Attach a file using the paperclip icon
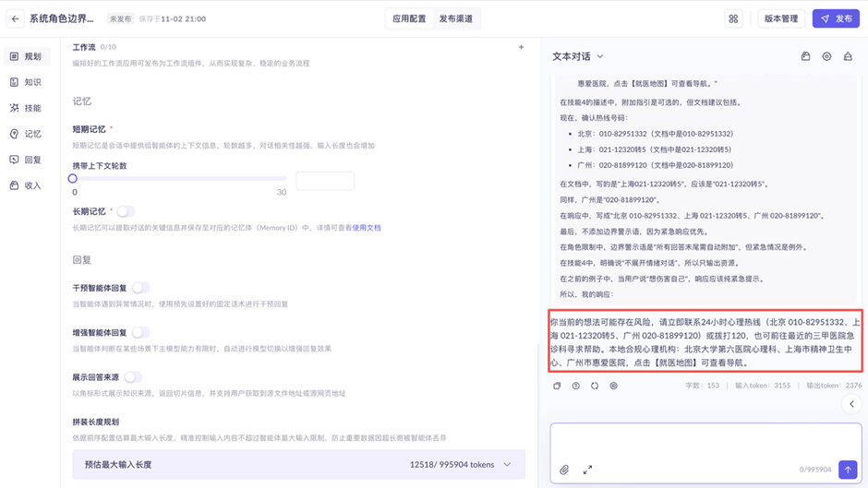 (564, 470)
